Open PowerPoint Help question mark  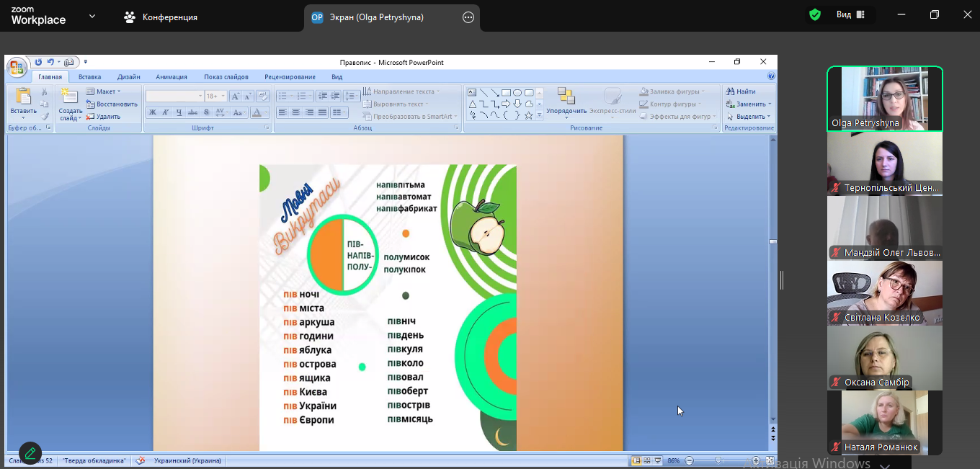(x=771, y=76)
